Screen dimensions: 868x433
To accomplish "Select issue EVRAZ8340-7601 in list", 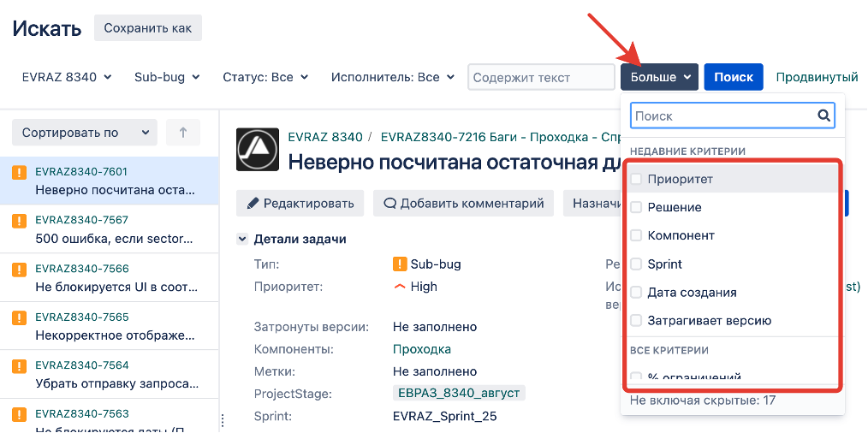I will coord(109,181).
